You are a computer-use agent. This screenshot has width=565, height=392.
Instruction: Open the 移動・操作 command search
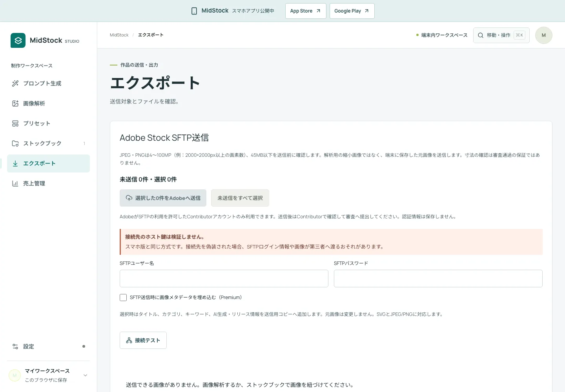[501, 35]
